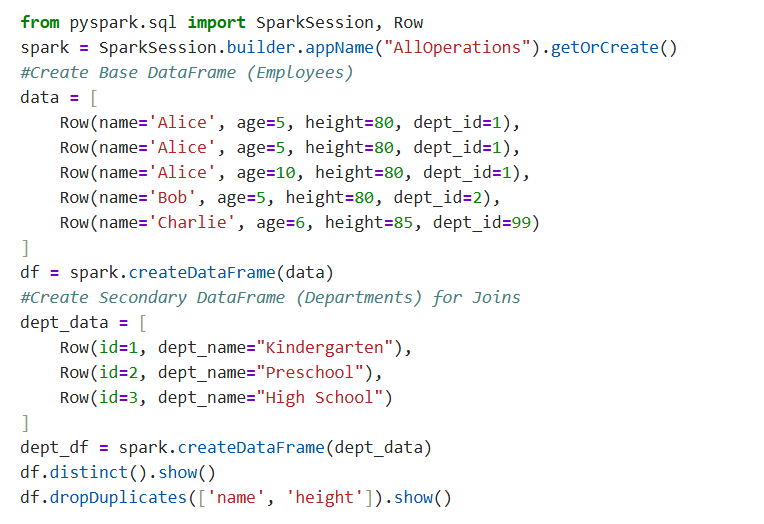Click "High School" string

[320, 397]
